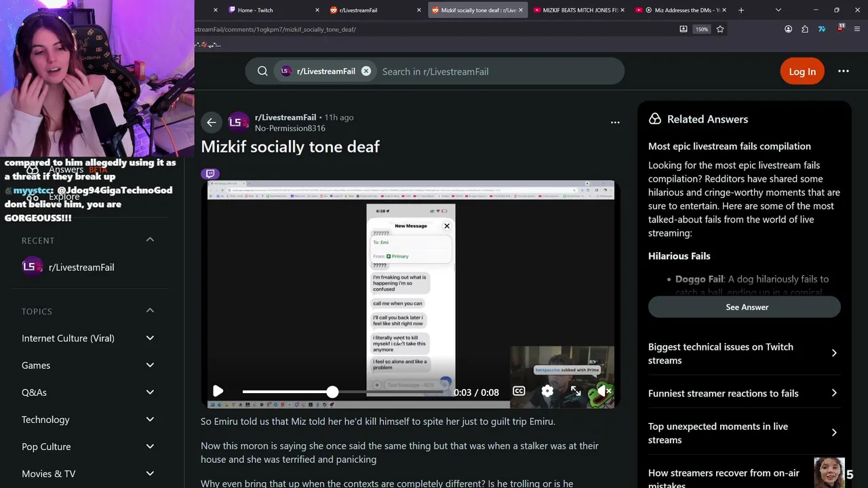Screen dimensions: 868x488
Task: Close the Miz Addresses the DMs tab
Action: click(x=725, y=10)
